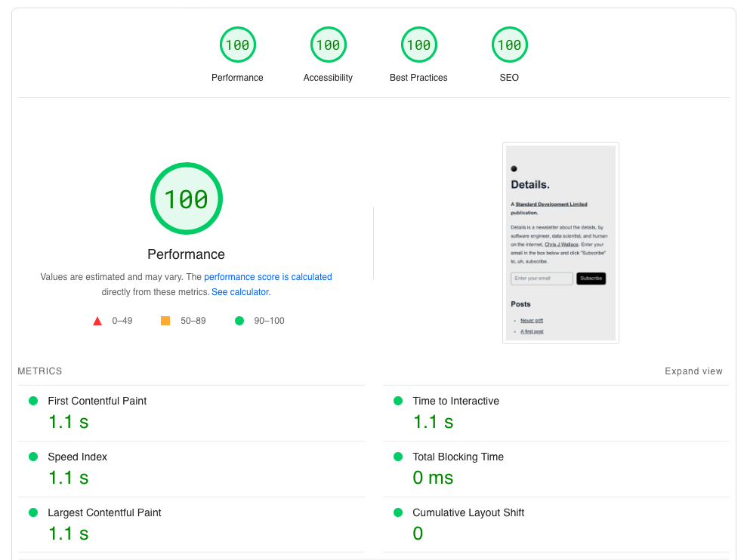Click the page screenshot thumbnail
Viewport: 744px width, 560px height.
[x=561, y=243]
